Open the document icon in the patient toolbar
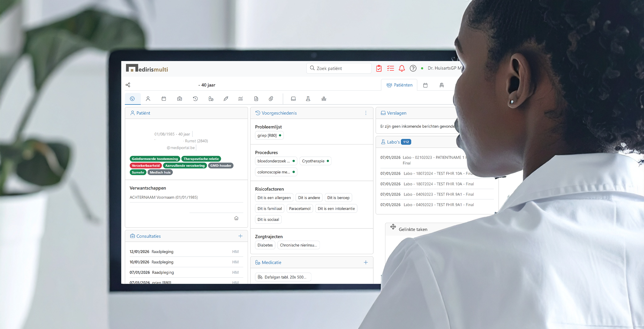Screen dimensions: 644x329 (256, 99)
